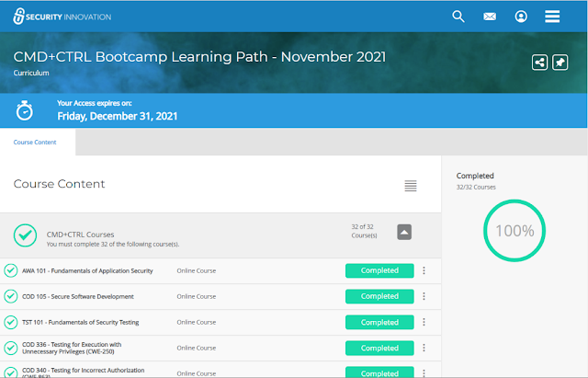Viewport: 588px width, 378px height.
Task: Click checkmark icon for AWA 101
Action: point(11,270)
